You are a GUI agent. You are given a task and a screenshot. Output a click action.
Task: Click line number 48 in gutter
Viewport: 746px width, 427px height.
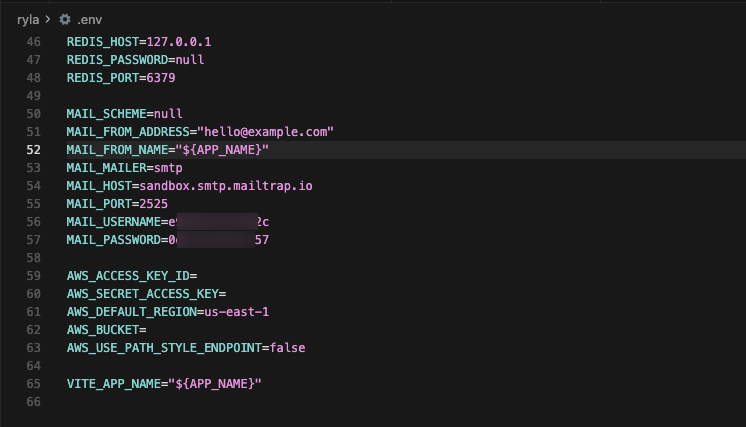33,78
